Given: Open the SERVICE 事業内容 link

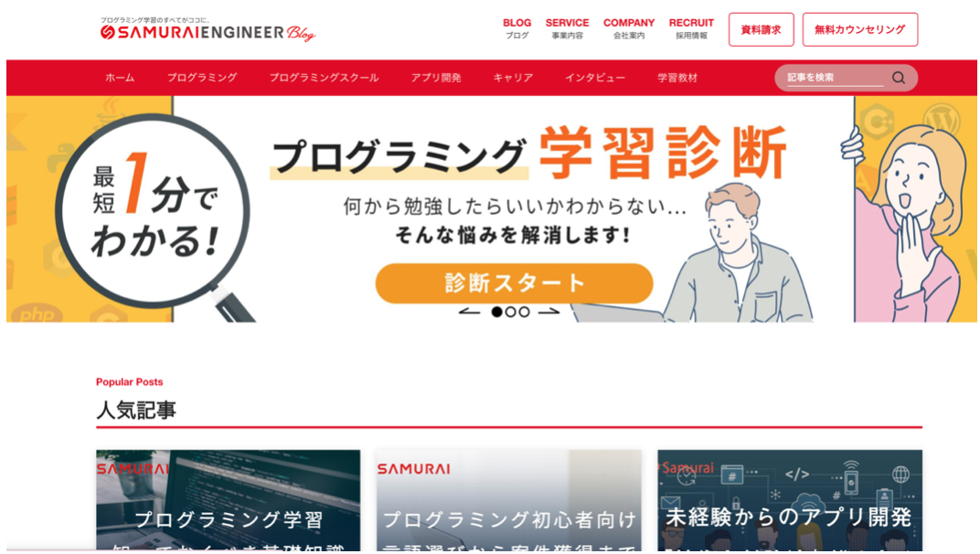Looking at the screenshot, I should point(567,28).
